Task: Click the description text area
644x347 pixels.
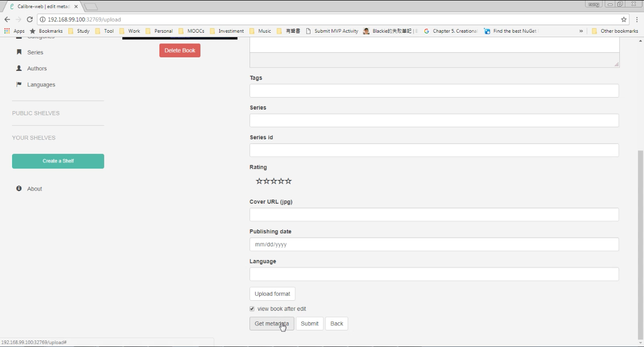Action: point(434,45)
